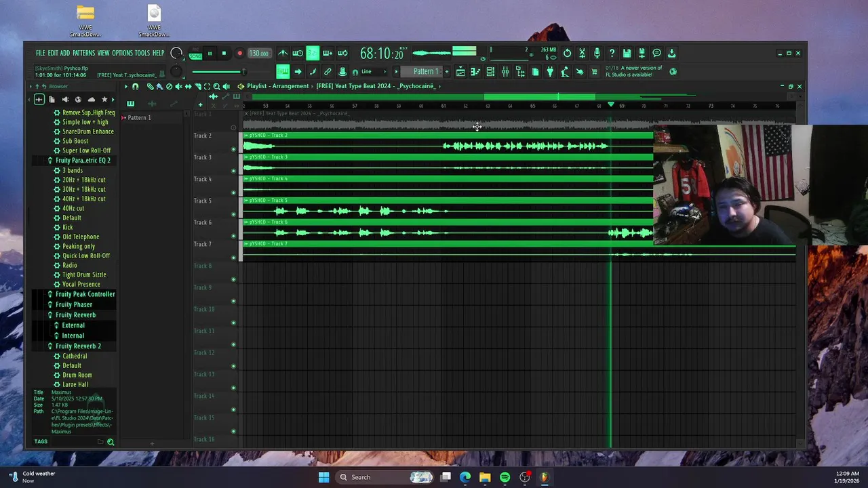Open the Channel rack view
This screenshot has width=868, height=488.
pyautogui.click(x=490, y=71)
